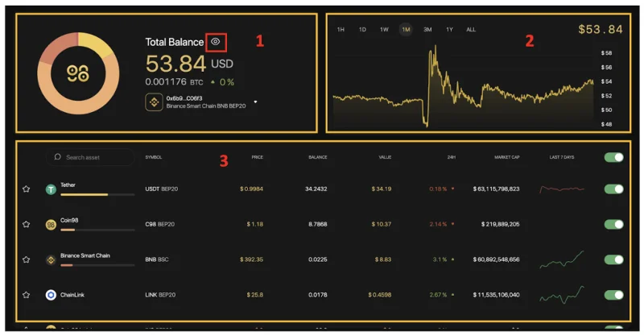Sort by the MARKET CAP column header
Screen dimensions: 644x336
point(507,157)
